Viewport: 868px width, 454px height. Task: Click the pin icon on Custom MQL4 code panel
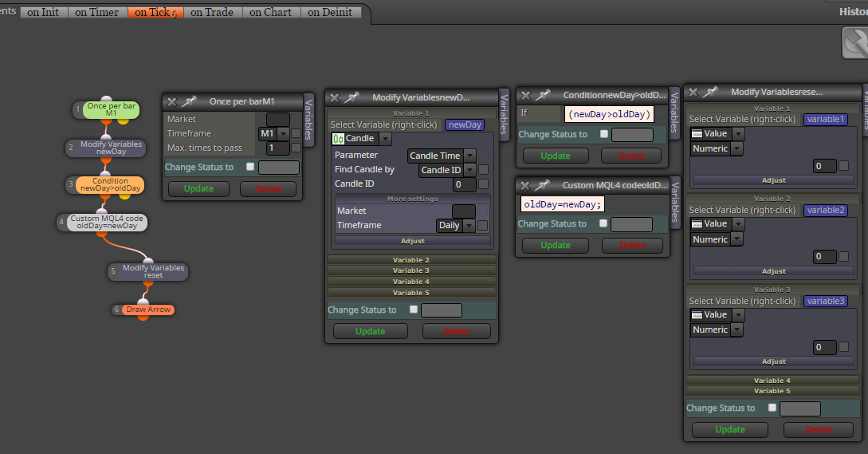(x=542, y=185)
